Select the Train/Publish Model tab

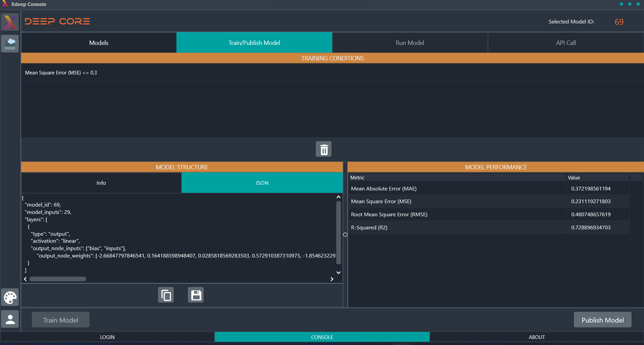pyautogui.click(x=254, y=43)
